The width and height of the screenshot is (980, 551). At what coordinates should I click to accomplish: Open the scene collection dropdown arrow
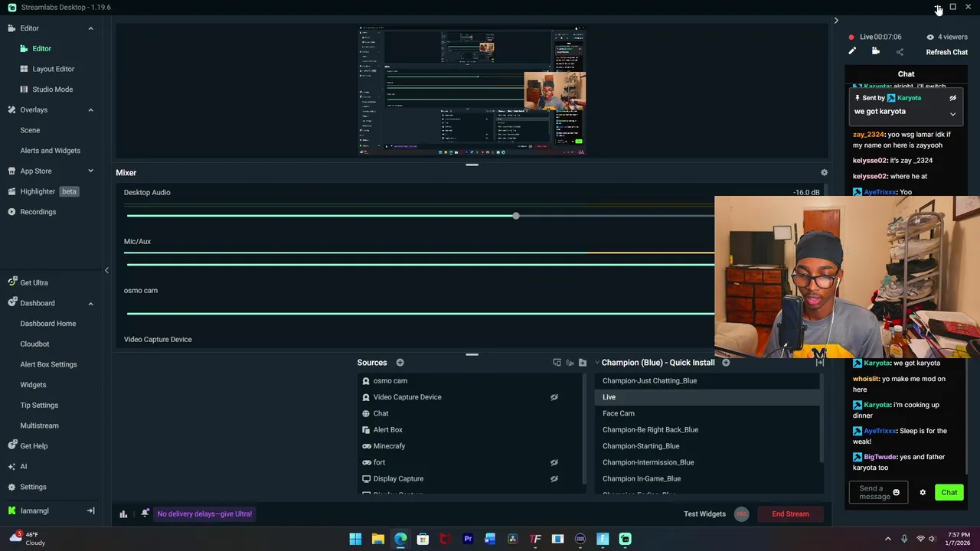[596, 363]
